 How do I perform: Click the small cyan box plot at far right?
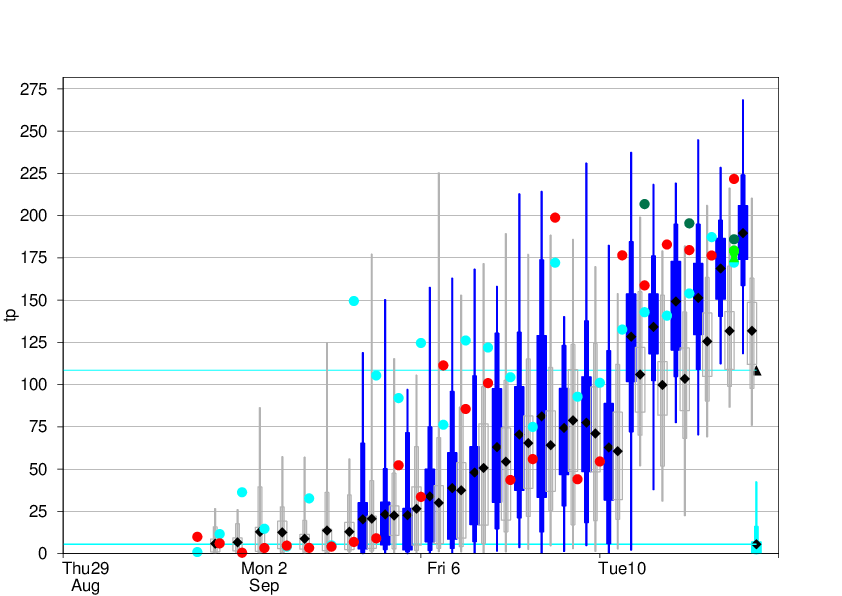[x=756, y=540]
